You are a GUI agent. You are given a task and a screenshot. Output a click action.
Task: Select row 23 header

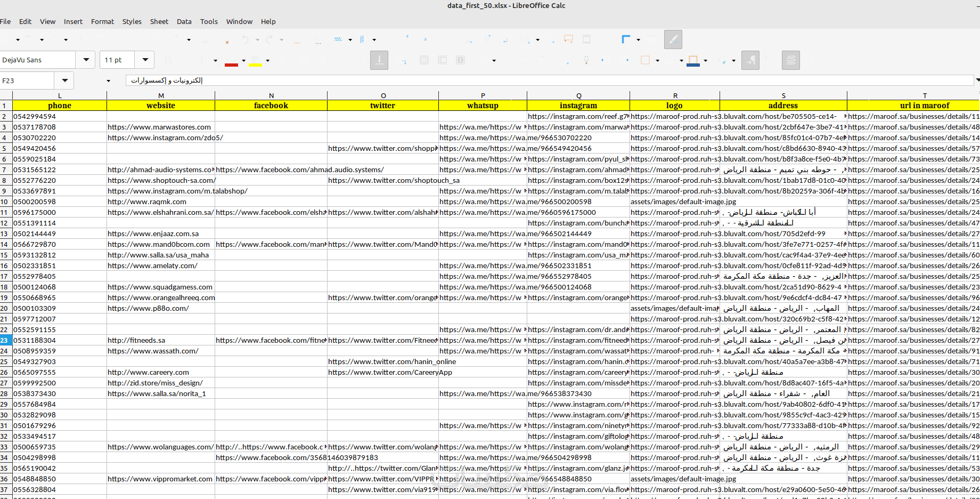[x=6, y=340]
